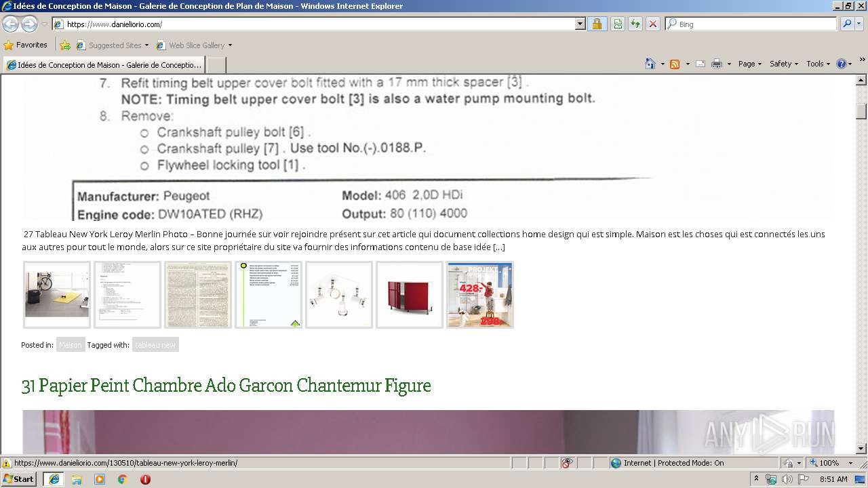Click the Compatibility View icon
Screen dimensions: 868x488
(618, 24)
